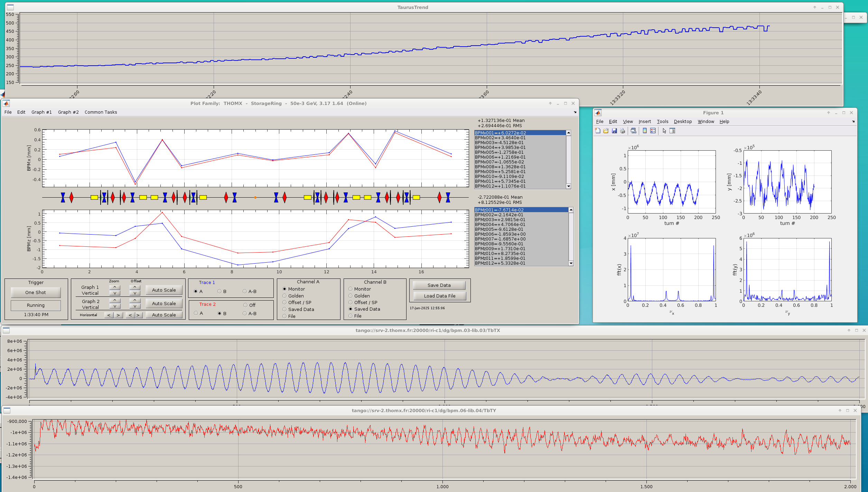Viewport: 868px width, 492px height.
Task: Select BPMz006 entry in list
Action: (x=500, y=234)
